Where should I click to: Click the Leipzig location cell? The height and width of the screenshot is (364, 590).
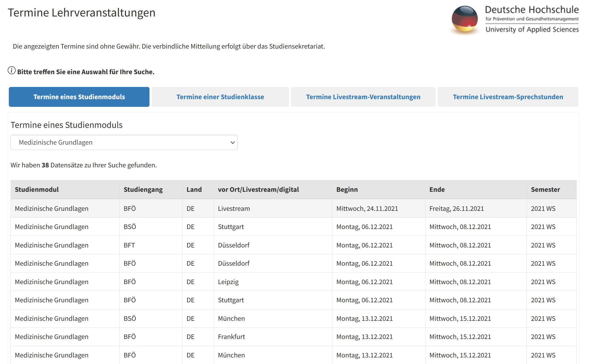(228, 282)
